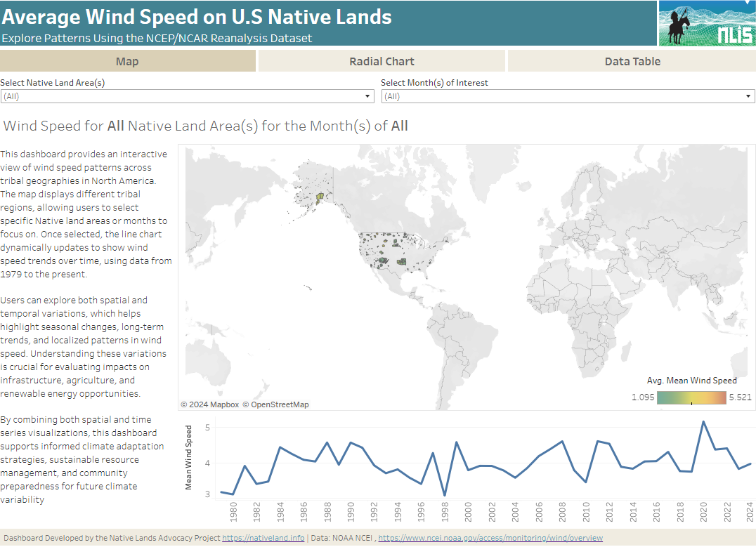This screenshot has width=756, height=547.
Task: Select the Map tab
Action: pos(127,61)
